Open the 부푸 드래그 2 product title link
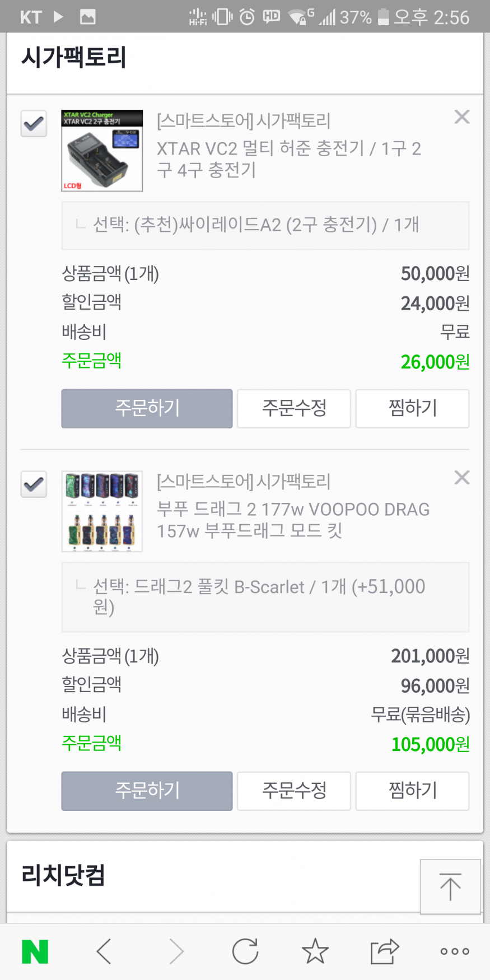The width and height of the screenshot is (490, 980). (293, 520)
